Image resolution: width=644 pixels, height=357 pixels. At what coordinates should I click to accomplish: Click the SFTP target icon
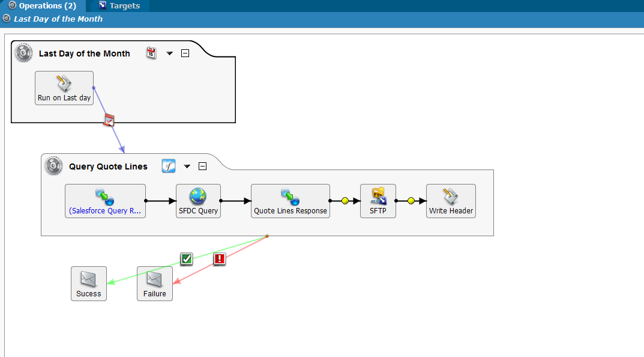point(378,197)
